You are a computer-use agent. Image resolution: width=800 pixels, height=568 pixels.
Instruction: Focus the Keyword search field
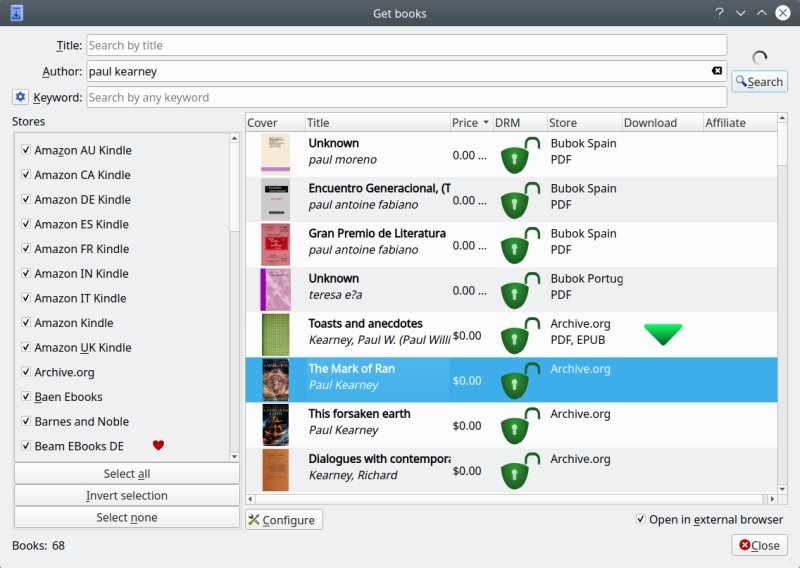[x=407, y=97]
